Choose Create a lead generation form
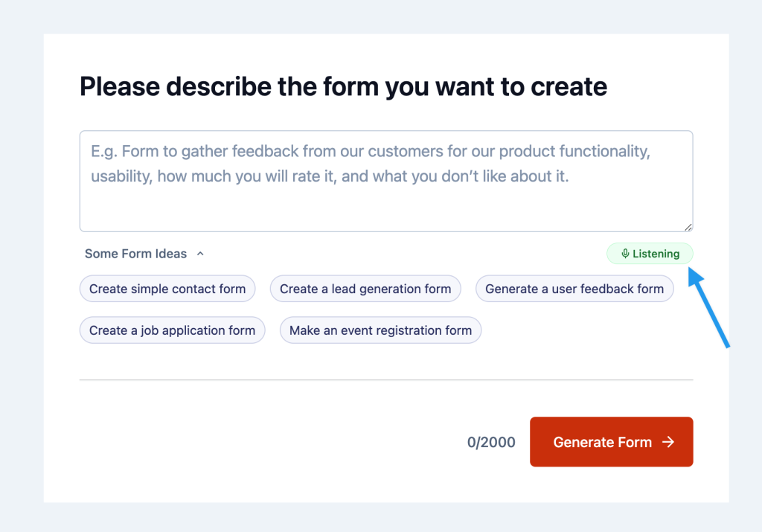 coord(365,289)
